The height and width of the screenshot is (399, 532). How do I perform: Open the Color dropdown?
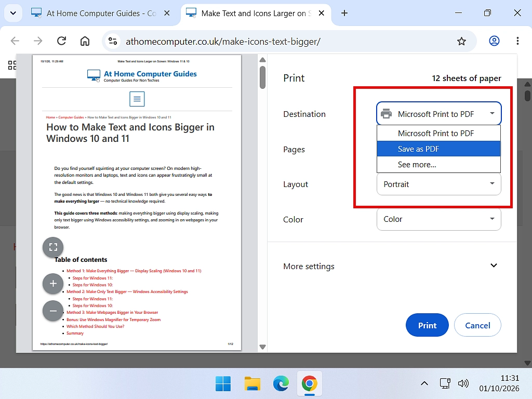[x=438, y=219]
